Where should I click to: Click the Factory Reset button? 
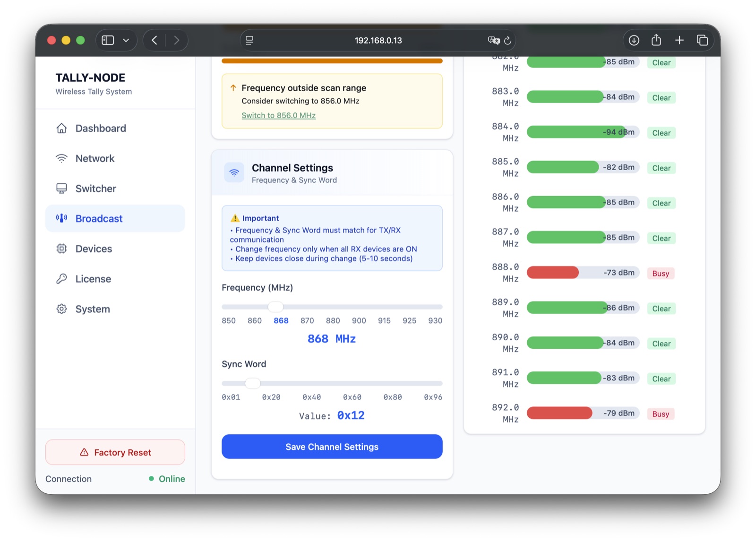pos(115,452)
